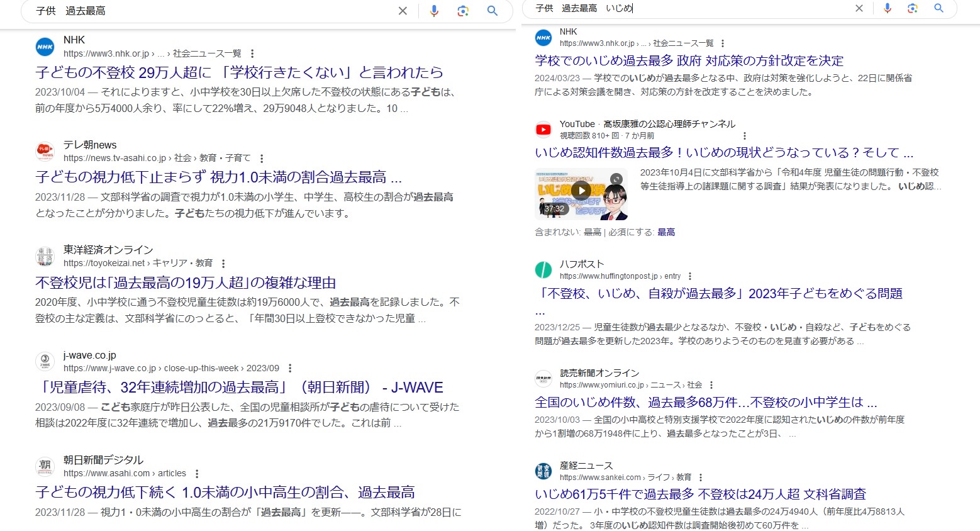Screen dimensions: 980x531
Task: Open more options for the YouTube result
Action: point(745,136)
